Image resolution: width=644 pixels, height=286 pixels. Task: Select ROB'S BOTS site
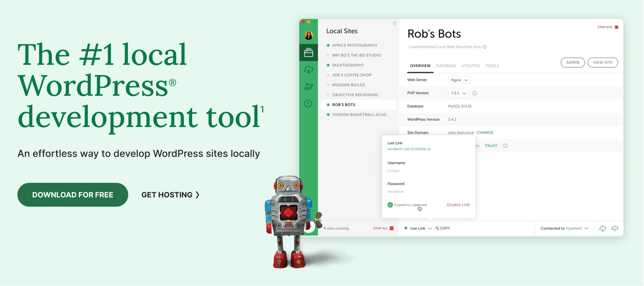[358, 105]
